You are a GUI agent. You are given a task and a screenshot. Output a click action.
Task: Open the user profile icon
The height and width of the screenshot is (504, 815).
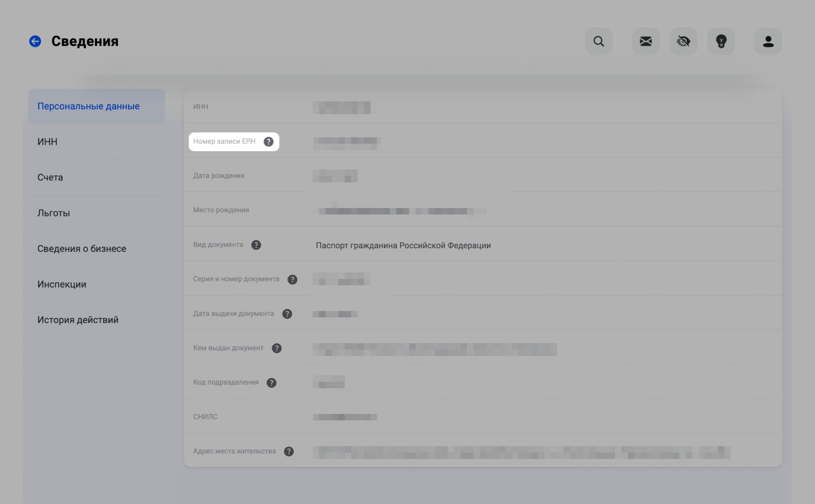point(768,41)
